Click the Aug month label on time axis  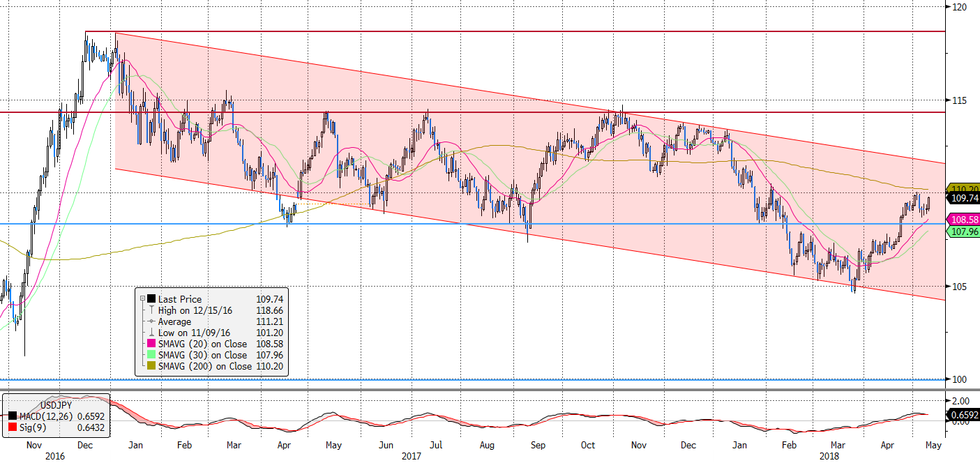pyautogui.click(x=487, y=444)
